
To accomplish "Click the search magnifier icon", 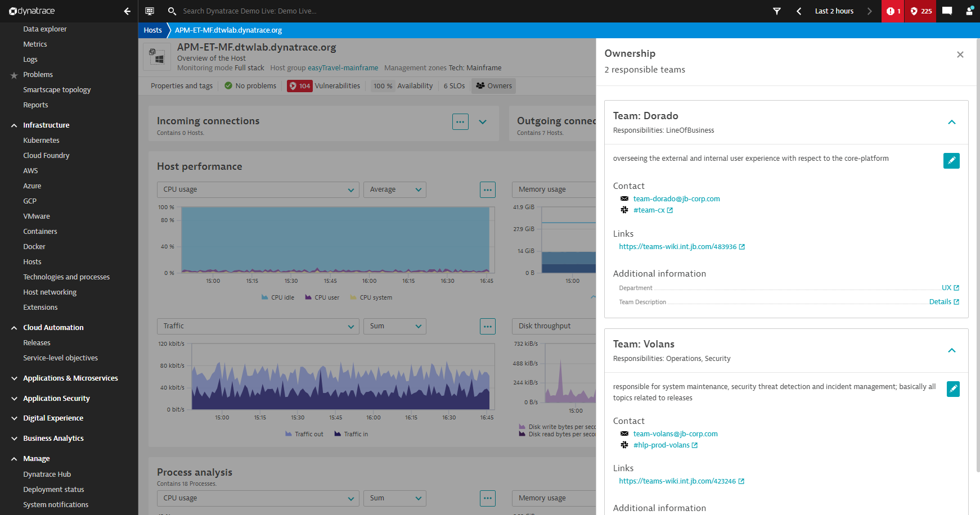I will (x=172, y=11).
